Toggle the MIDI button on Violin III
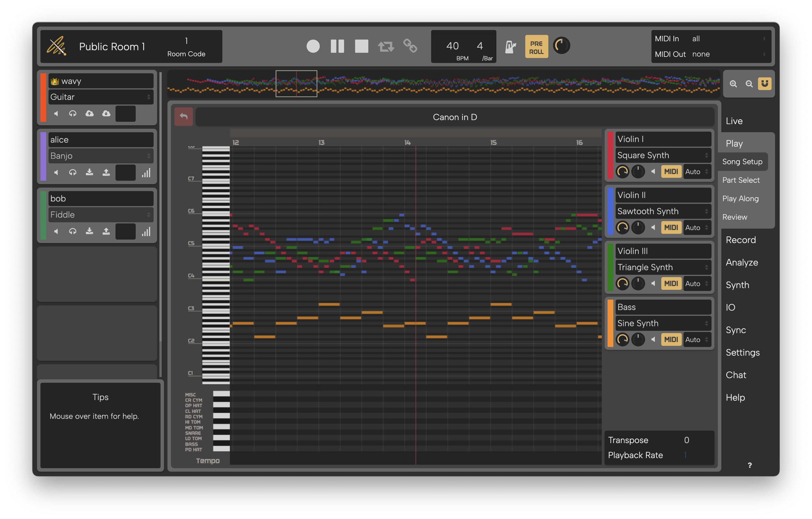 pos(671,284)
